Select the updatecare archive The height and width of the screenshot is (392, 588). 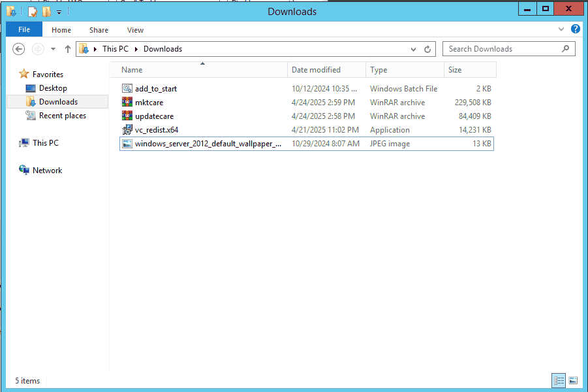pos(306,116)
